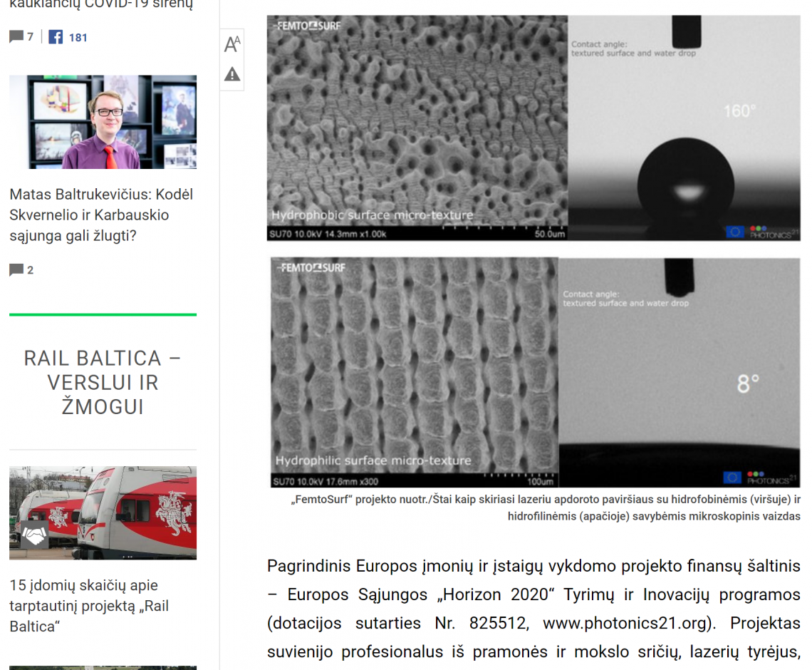Open the Facebook share count 181
Image resolution: width=812 pixels, height=670 pixels.
[x=78, y=37]
